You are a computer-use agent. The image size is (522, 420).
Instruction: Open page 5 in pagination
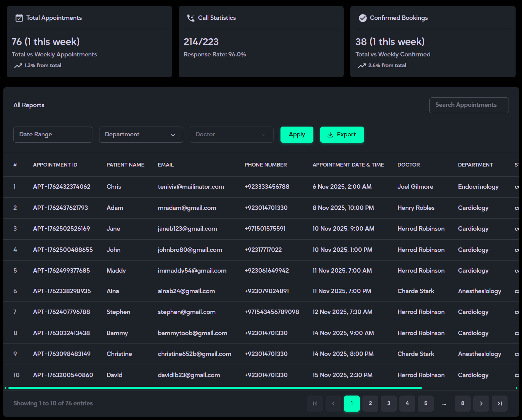pyautogui.click(x=426, y=404)
